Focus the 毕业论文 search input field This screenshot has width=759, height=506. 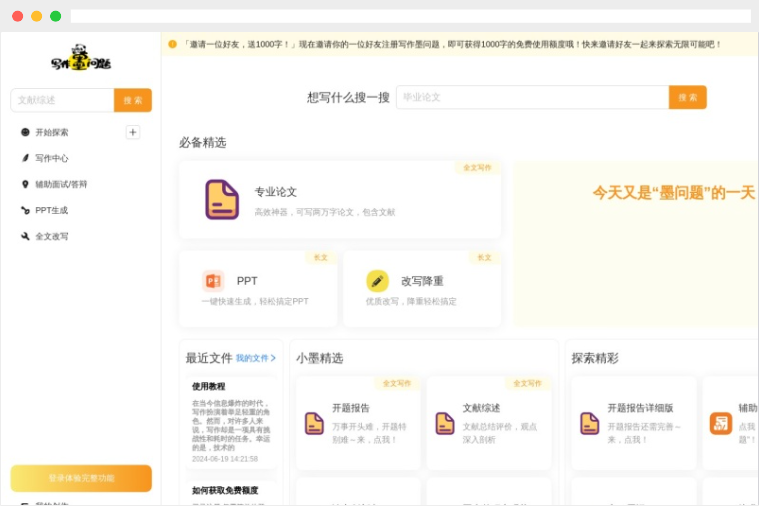(532, 97)
